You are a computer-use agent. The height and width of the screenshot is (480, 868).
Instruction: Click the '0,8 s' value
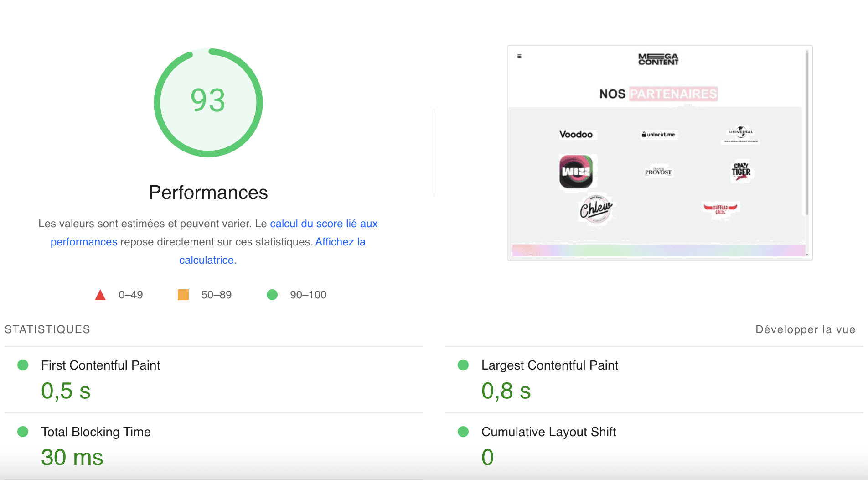tap(506, 391)
